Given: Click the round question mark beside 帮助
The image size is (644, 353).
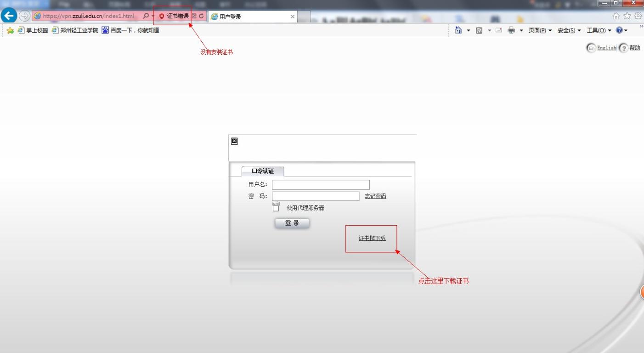Looking at the screenshot, I should click(624, 48).
